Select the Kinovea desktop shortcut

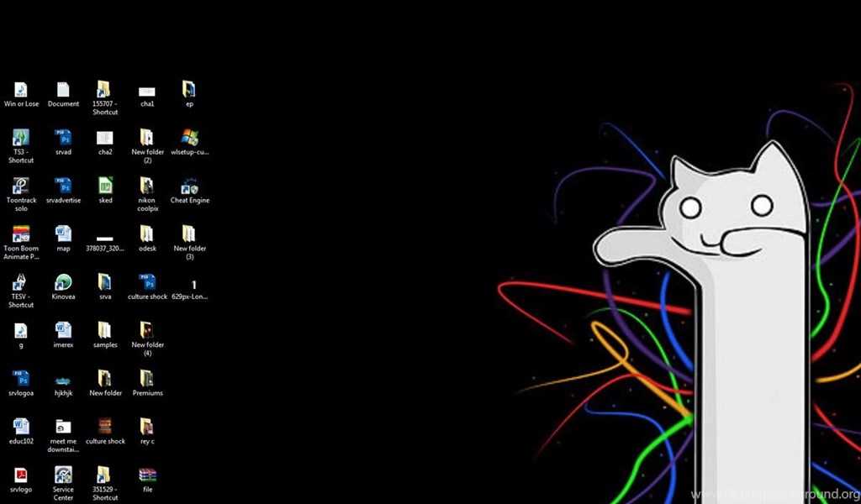63,282
